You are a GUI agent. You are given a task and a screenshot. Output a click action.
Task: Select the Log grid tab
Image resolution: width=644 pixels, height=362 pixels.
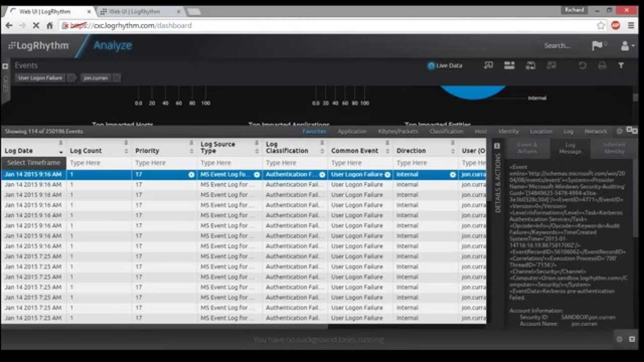click(x=568, y=131)
